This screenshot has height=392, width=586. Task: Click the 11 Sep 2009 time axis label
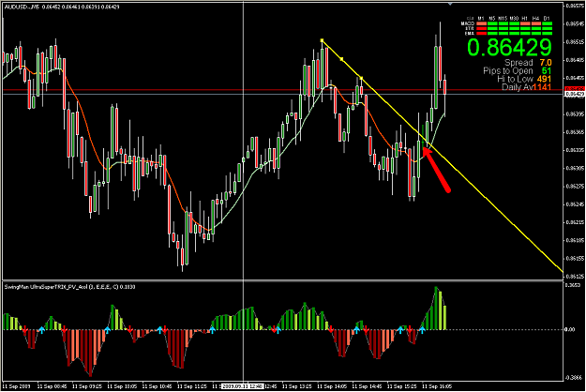(x=17, y=386)
